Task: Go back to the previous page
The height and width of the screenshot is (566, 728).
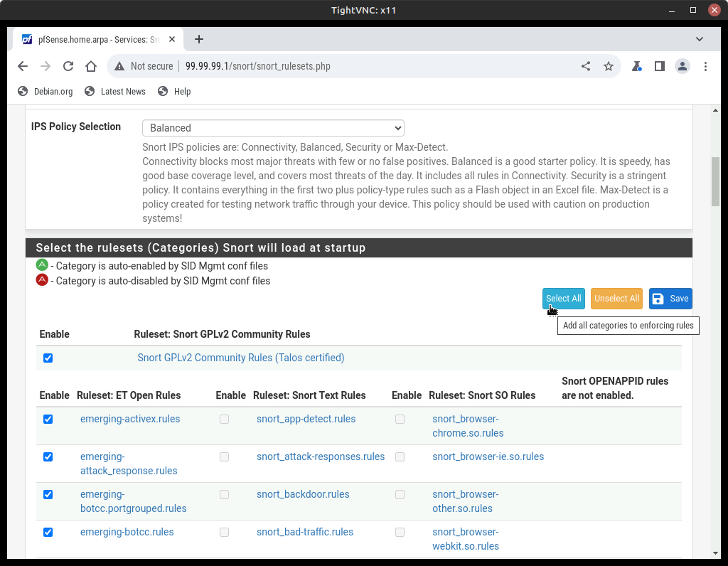Action: tap(22, 66)
